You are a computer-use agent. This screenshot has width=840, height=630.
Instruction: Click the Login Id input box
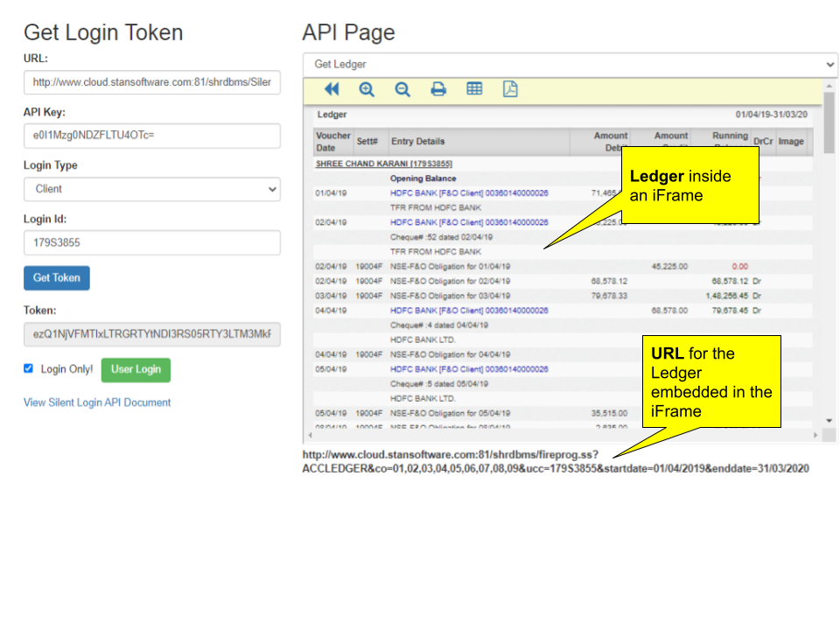151,242
